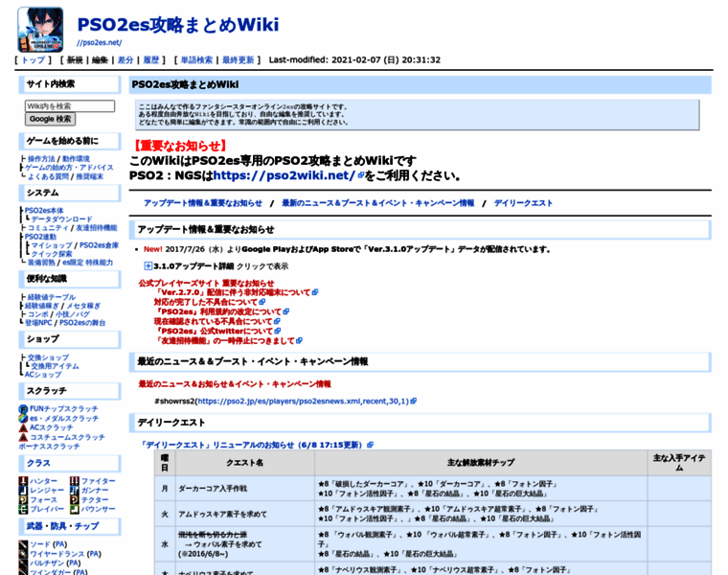Open the 履歴 history menu item
The height and width of the screenshot is (575, 728).
pyautogui.click(x=151, y=60)
